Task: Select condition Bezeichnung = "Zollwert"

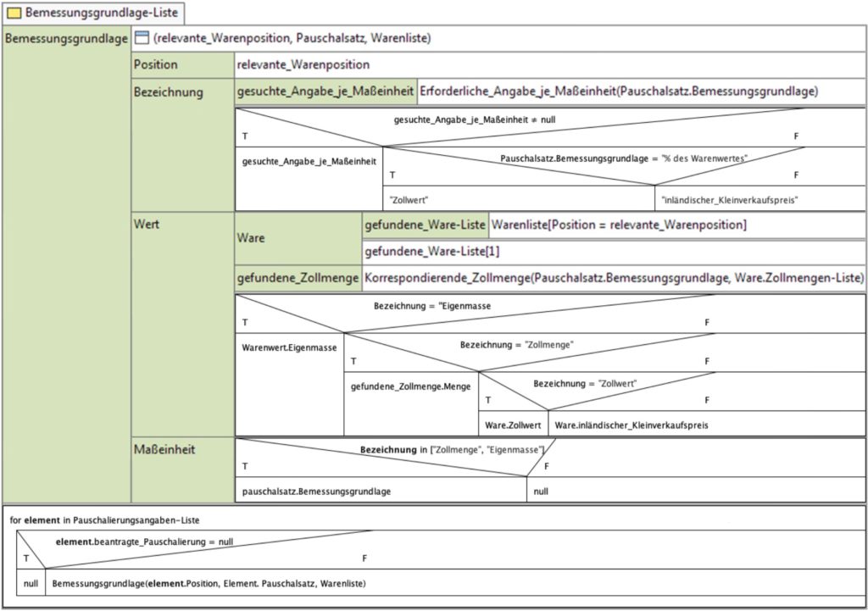Action: point(585,383)
